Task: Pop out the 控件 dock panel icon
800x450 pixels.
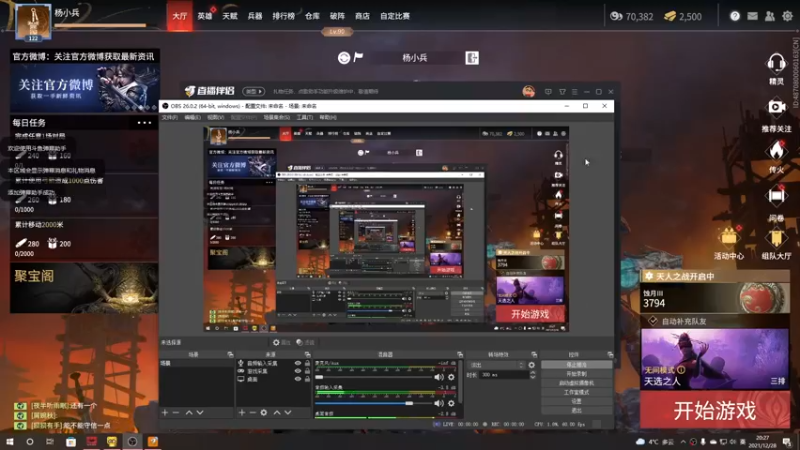Action: tap(610, 354)
